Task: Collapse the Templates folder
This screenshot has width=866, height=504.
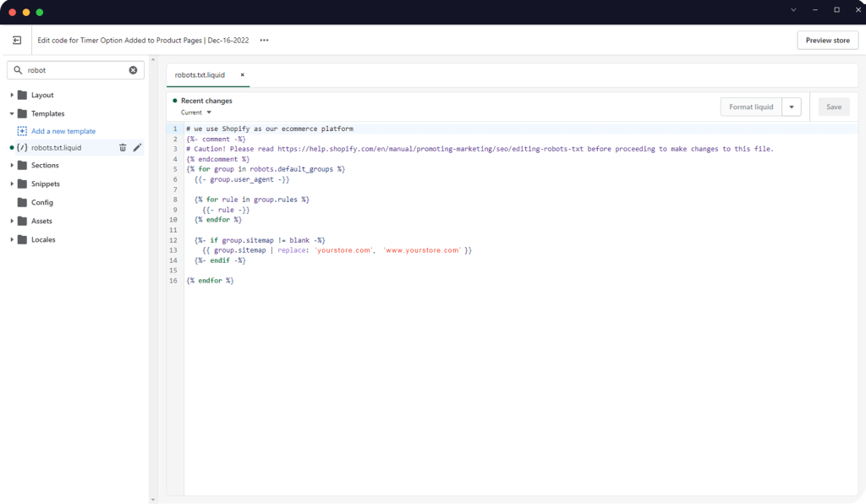Action: tap(12, 113)
